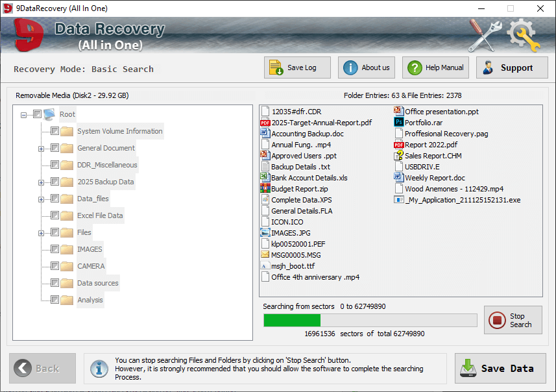Open the About us dialog
Screen dimensions: 556x392
367,67
